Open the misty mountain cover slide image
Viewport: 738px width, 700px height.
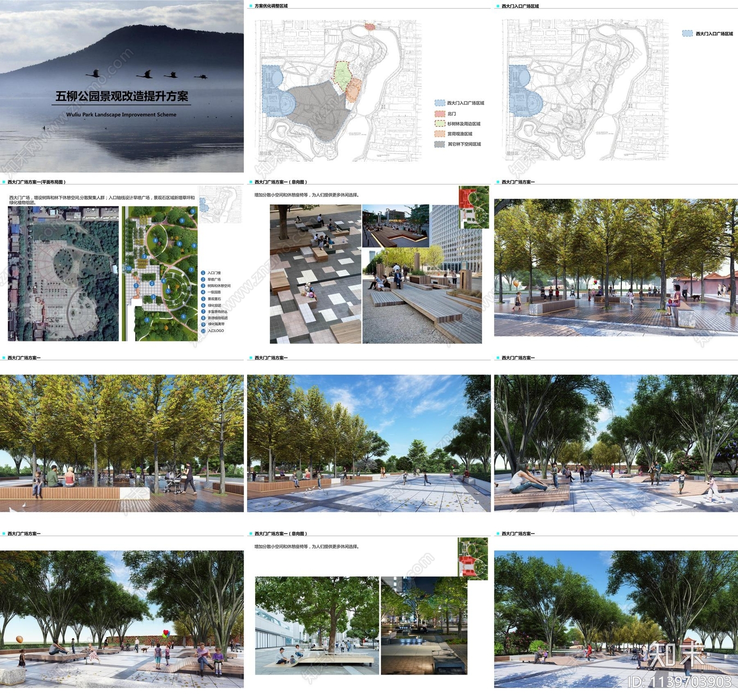coord(122,86)
